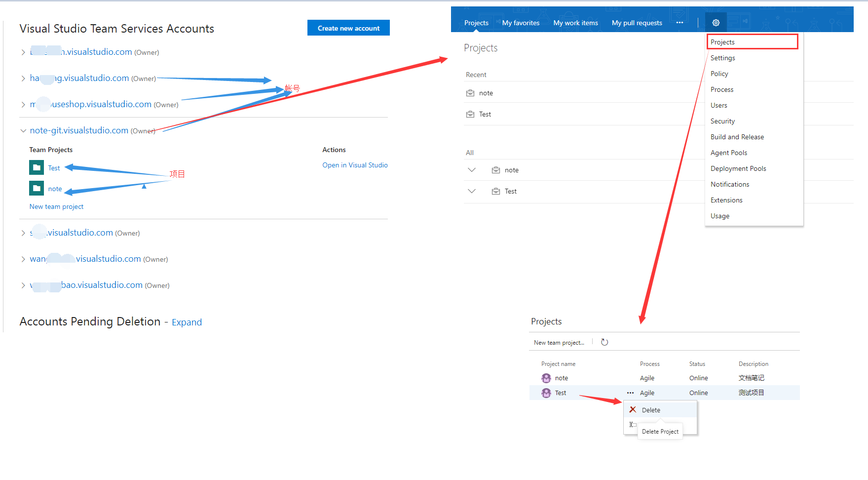Expand Accounts Pending Deletion link
Image resolution: width=868 pixels, height=480 pixels.
pos(187,322)
